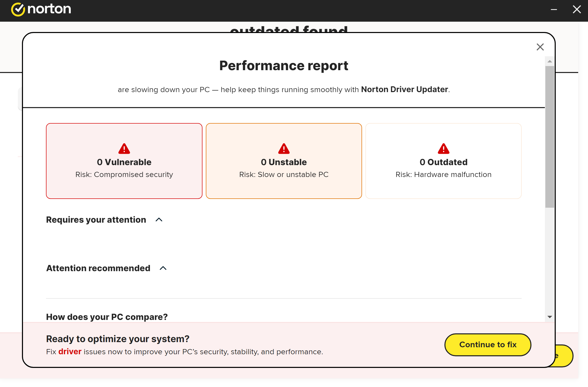Select the 0 Unstable risk card
The image size is (588, 387).
click(x=284, y=161)
